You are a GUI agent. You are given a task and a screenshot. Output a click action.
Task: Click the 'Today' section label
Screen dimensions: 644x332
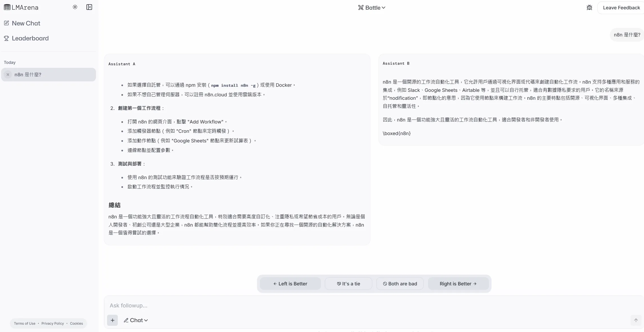(x=10, y=62)
